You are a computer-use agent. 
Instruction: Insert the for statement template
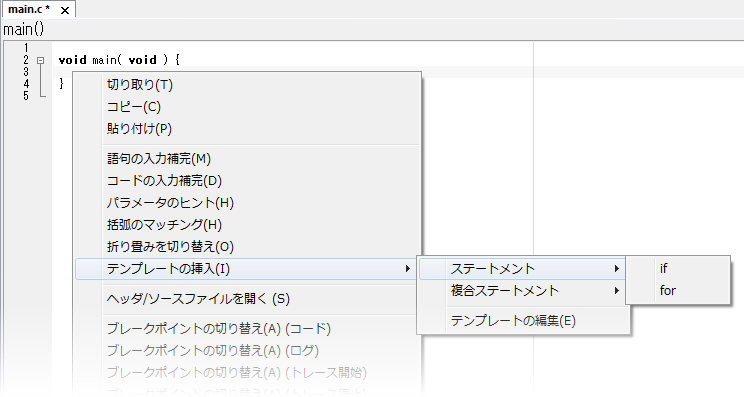678,291
